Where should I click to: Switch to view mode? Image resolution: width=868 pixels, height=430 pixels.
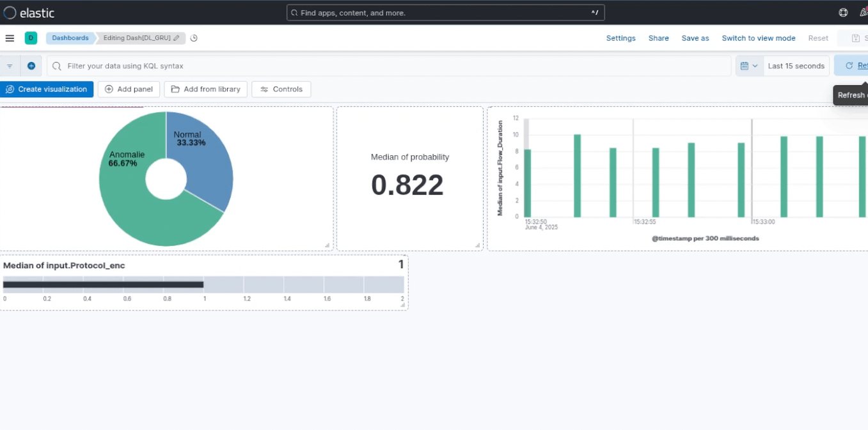point(758,38)
